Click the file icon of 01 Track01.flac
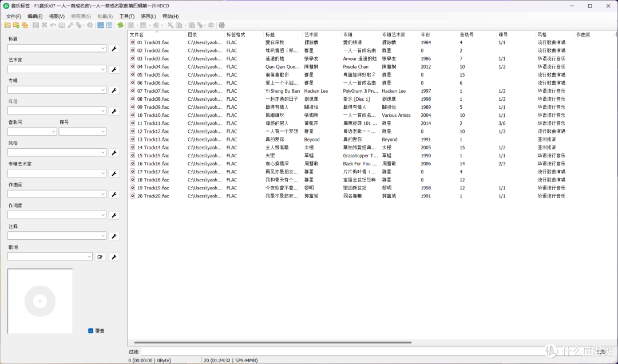 [133, 42]
